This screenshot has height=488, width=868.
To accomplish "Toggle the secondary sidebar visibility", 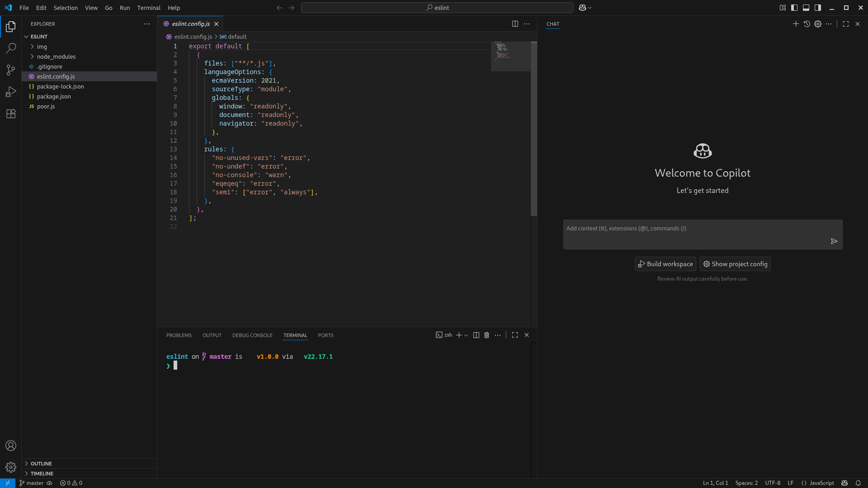I will coord(817,7).
